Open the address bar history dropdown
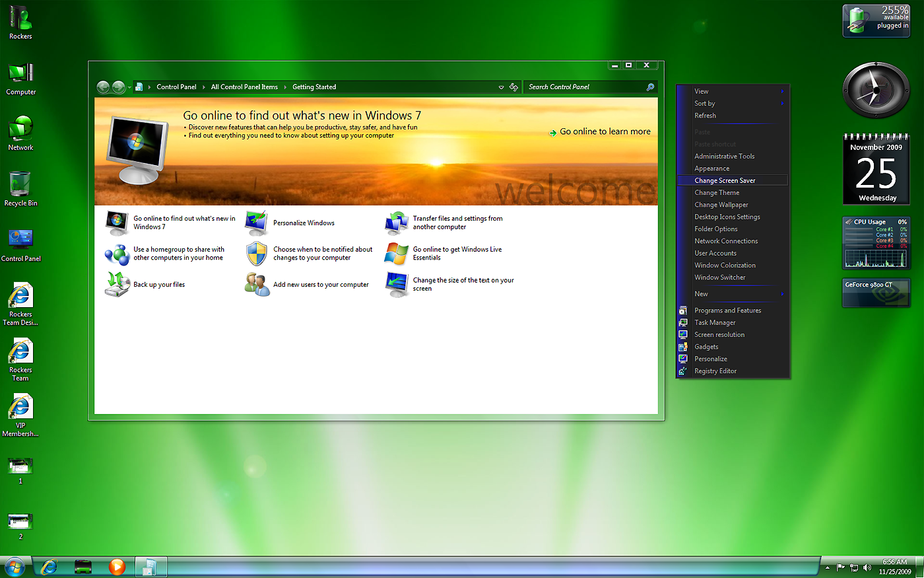Viewport: 924px width, 578px height. tap(501, 87)
